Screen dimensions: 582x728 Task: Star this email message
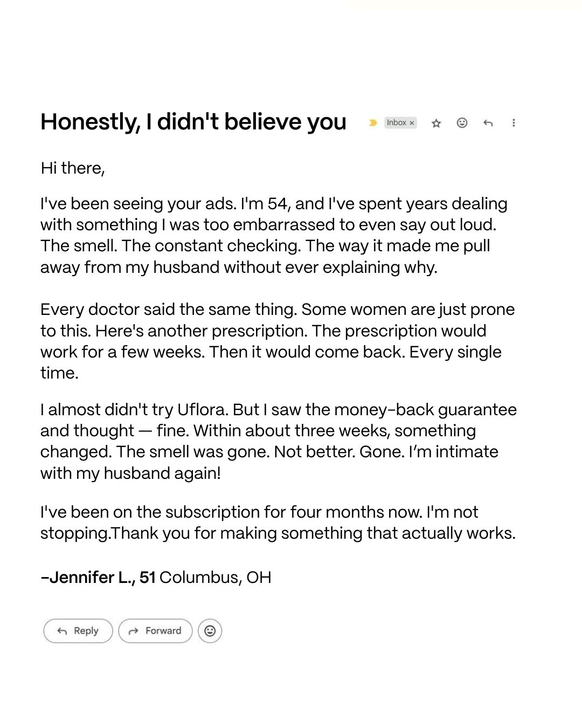(436, 123)
